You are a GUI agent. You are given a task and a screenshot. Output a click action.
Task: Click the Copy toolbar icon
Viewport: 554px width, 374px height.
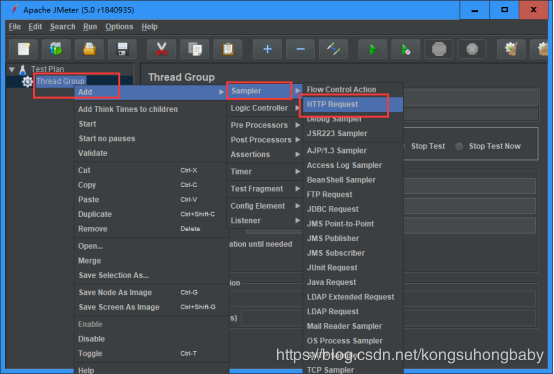(195, 49)
